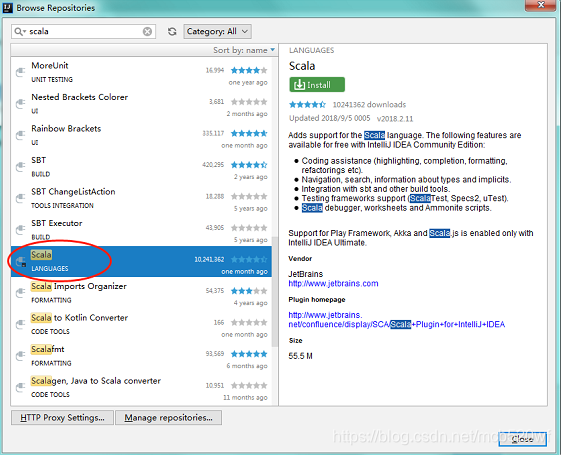The height and width of the screenshot is (455, 561).
Task: Click the SBT Executor plugin icon
Action: click(x=21, y=229)
